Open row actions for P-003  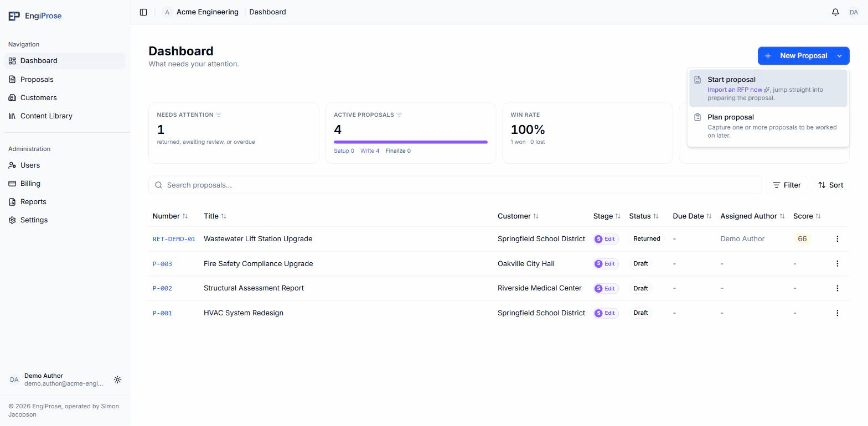pyautogui.click(x=837, y=264)
